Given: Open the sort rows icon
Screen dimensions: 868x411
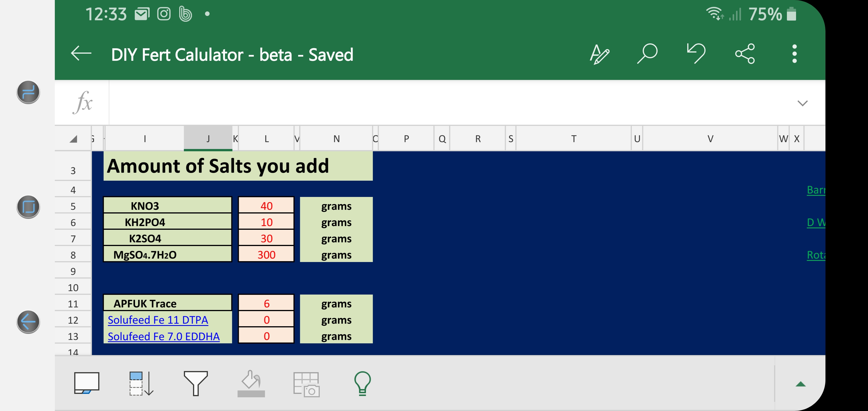Looking at the screenshot, I should point(141,383).
